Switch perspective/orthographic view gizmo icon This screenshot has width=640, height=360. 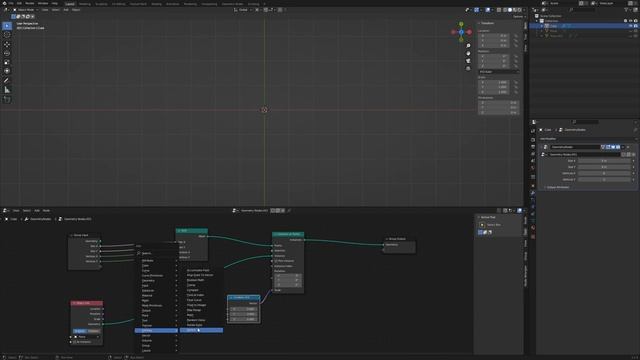[468, 69]
